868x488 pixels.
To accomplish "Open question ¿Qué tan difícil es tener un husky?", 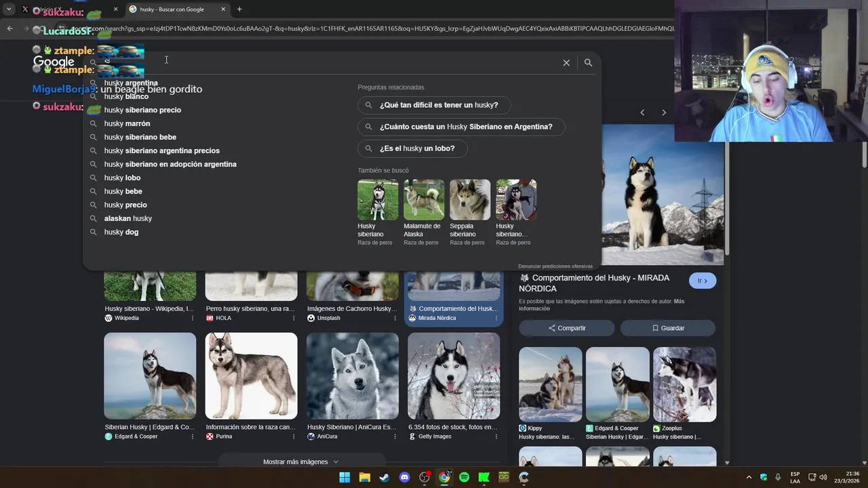I will (434, 105).
